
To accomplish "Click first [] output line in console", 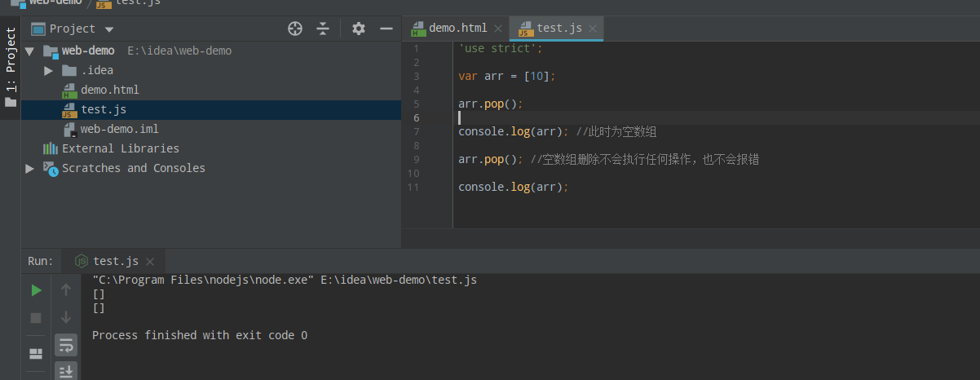I will pos(99,294).
